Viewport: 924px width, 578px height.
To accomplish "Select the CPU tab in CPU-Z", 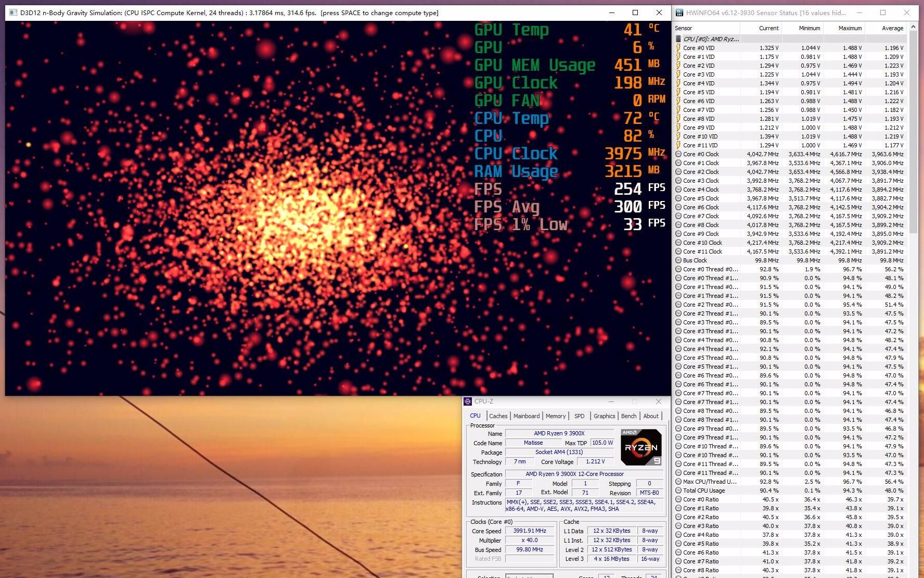I will [x=476, y=416].
